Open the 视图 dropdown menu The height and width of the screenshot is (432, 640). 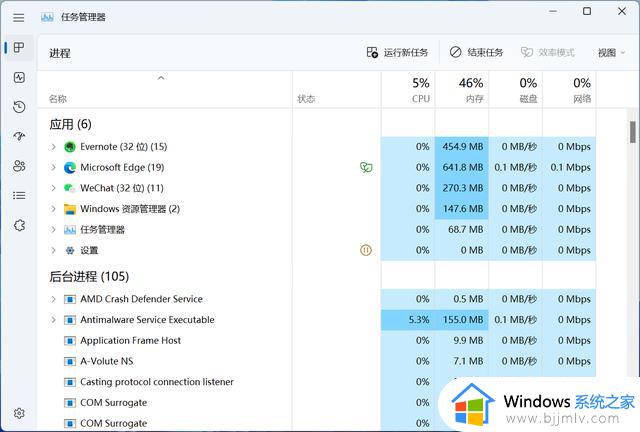click(x=611, y=53)
